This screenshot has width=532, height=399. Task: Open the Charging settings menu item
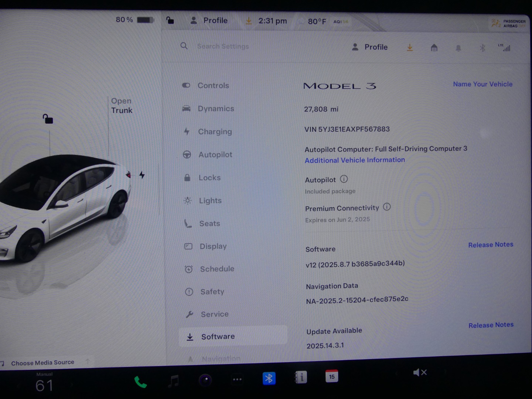point(215,132)
